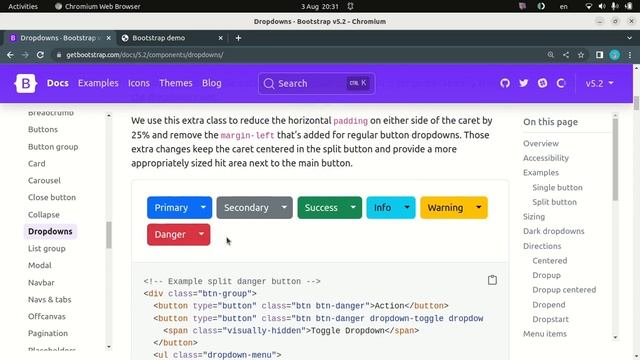Toggle the Success split caret
This screenshot has height=360, width=640.
click(353, 207)
